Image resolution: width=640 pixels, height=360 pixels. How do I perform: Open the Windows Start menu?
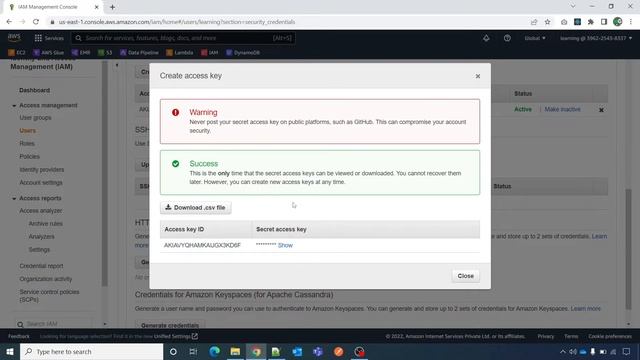pos(10,351)
